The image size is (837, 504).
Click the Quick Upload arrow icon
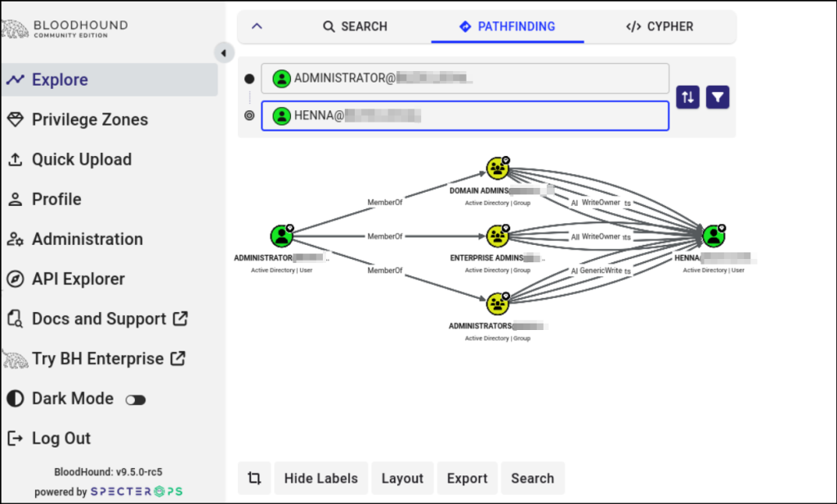click(x=15, y=159)
